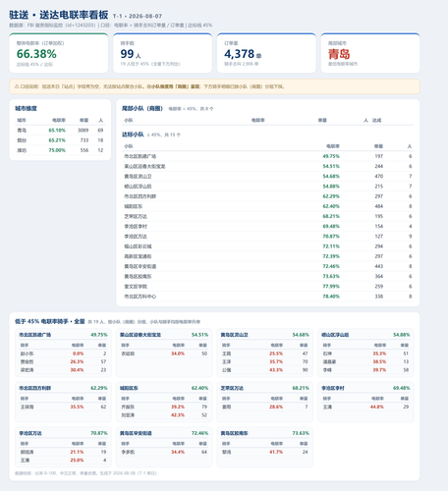448x491 pixels.
Task: Select the 65.21% city rate cell
Action: 57,140
